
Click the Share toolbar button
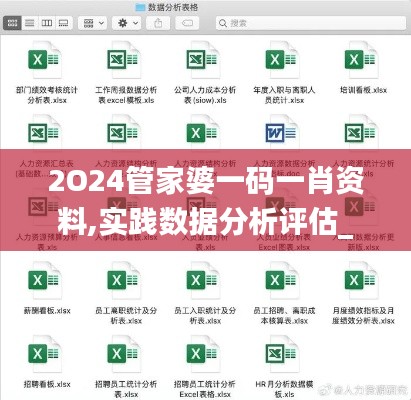[158, 23]
